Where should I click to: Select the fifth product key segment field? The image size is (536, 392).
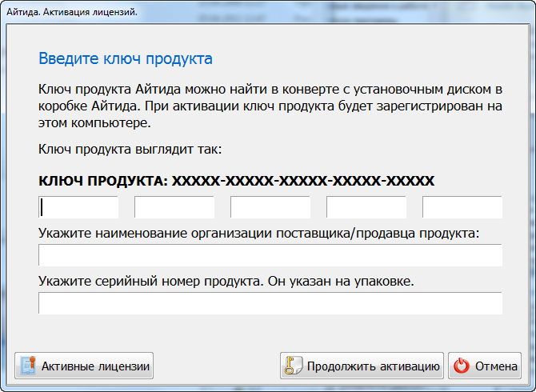(462, 206)
